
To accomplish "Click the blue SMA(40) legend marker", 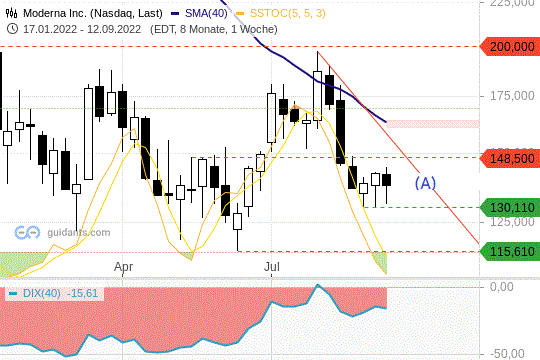I will pos(175,13).
